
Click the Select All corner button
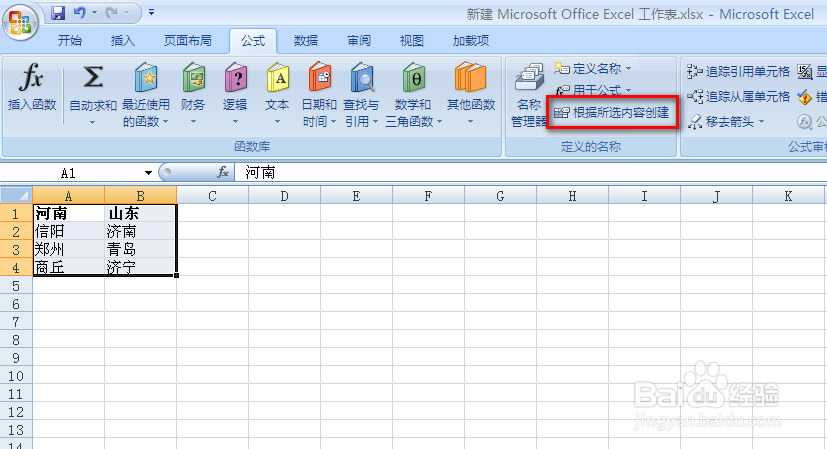pos(16,196)
